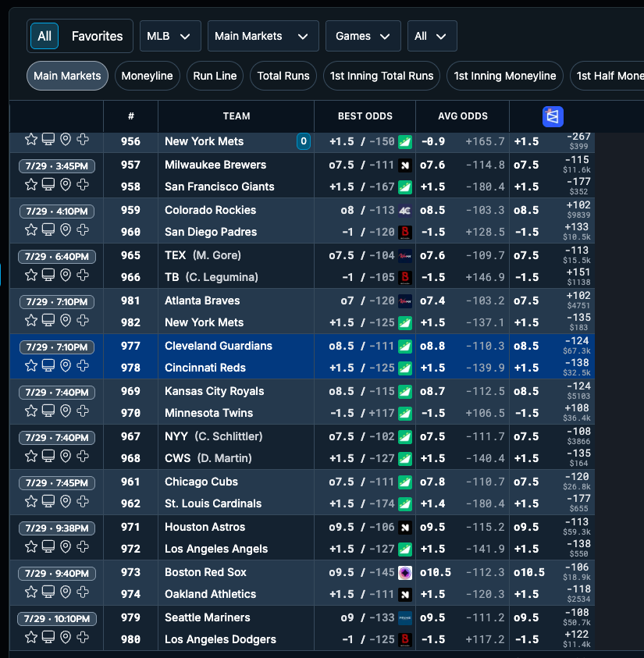Image resolution: width=644 pixels, height=658 pixels.
Task: Open TV icon for Guardians vs Reds game
Action: [x=48, y=366]
